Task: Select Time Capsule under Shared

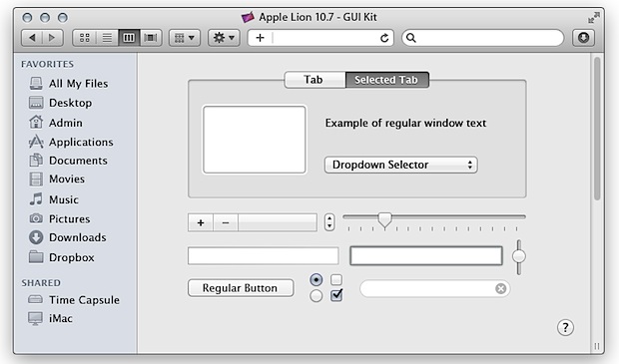Action: [74, 300]
